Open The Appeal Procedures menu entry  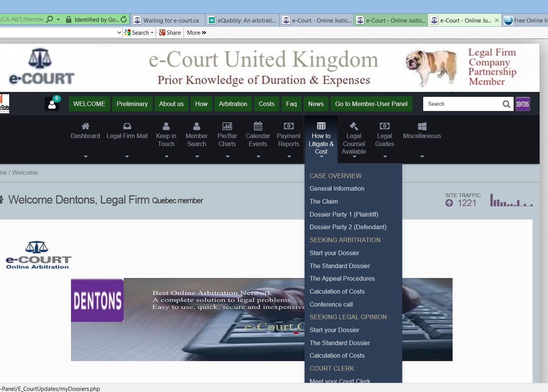click(x=342, y=278)
